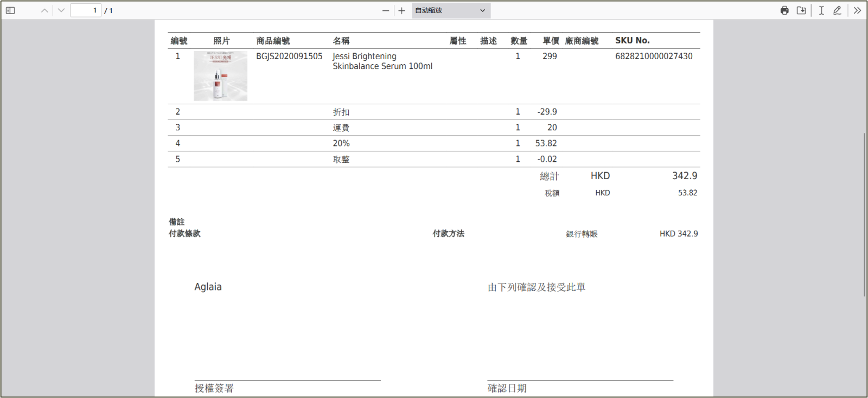Click product code BGJS2020091505
868x398 pixels.
(x=289, y=56)
